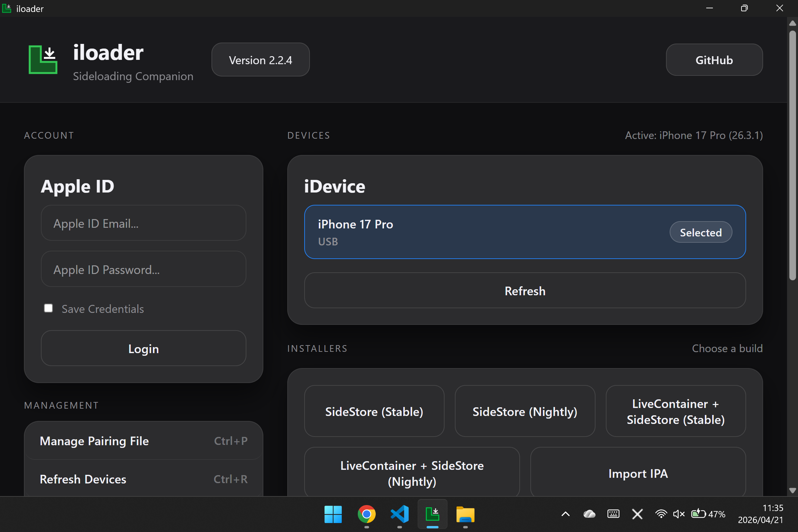Check battery status at 47%
The height and width of the screenshot is (532, 798).
[708, 514]
